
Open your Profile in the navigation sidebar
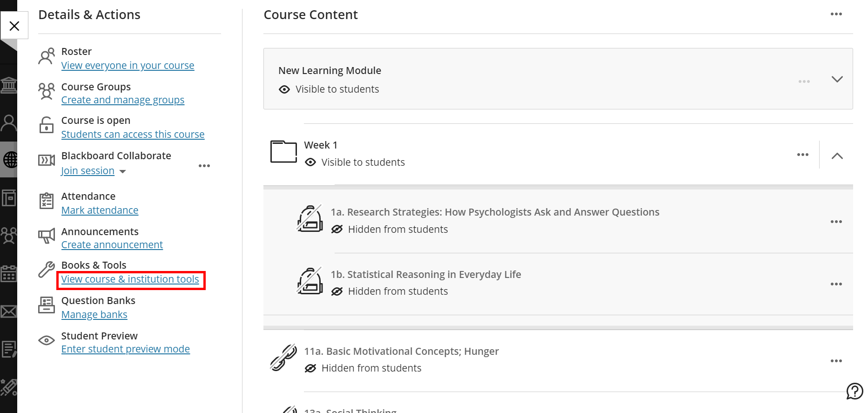8,122
